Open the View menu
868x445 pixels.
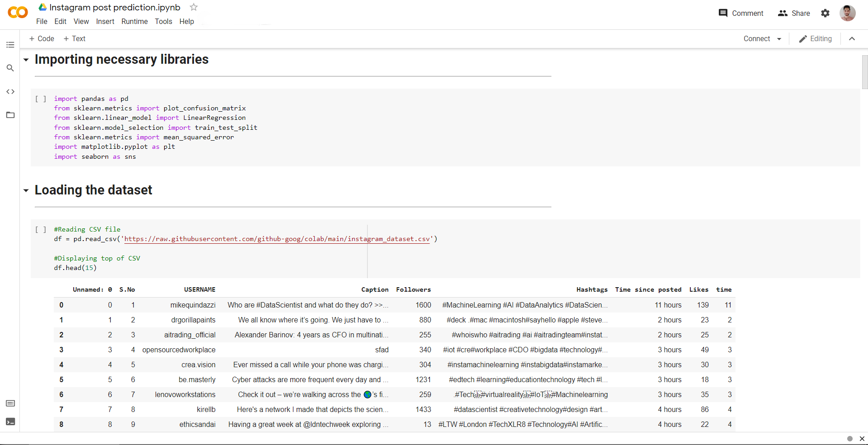[x=81, y=21]
